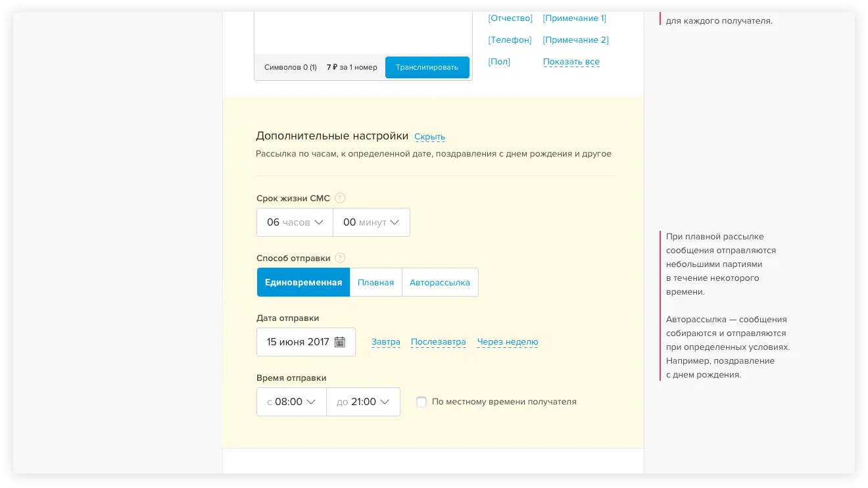Set date with Послезавтра link
The image size is (868, 488).
[x=439, y=342]
